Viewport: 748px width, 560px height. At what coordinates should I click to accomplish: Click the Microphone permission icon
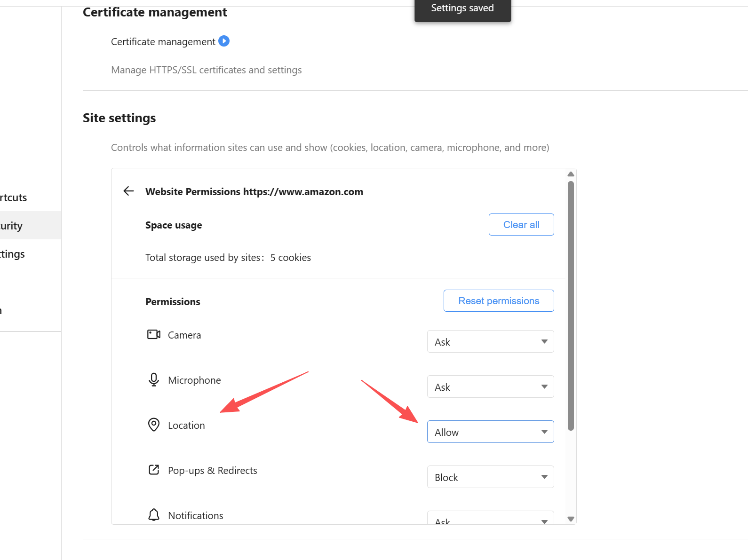pyautogui.click(x=154, y=379)
